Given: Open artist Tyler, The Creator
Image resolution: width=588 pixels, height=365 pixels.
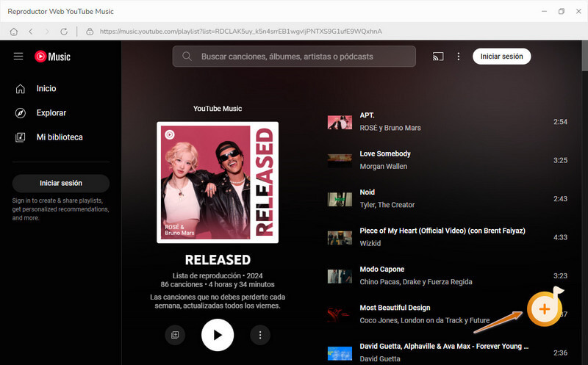Looking at the screenshot, I should coord(387,205).
